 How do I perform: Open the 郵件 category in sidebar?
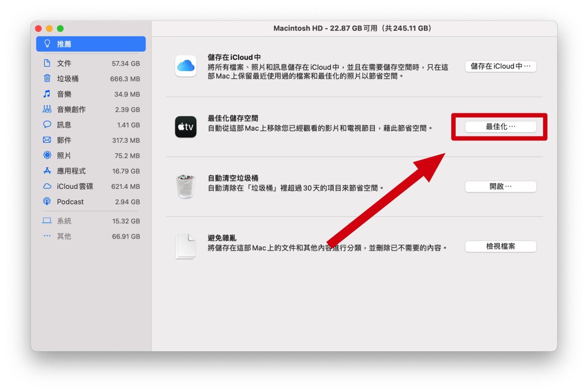pyautogui.click(x=91, y=140)
